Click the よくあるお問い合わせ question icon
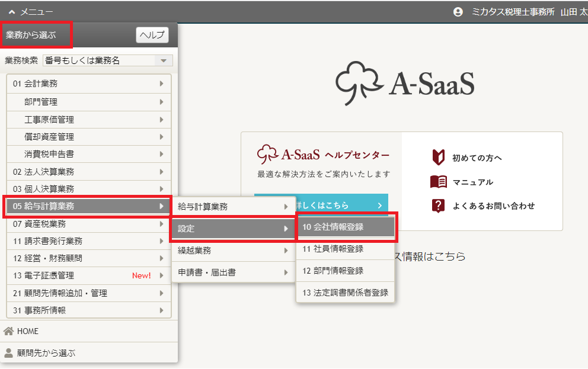This screenshot has width=588, height=369. [x=439, y=206]
